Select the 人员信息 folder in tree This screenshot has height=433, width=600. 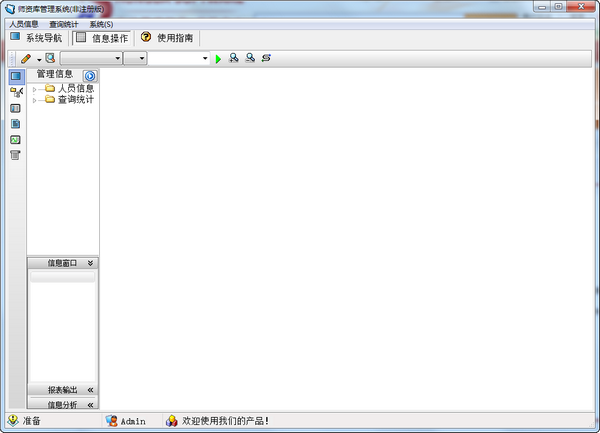70,89
